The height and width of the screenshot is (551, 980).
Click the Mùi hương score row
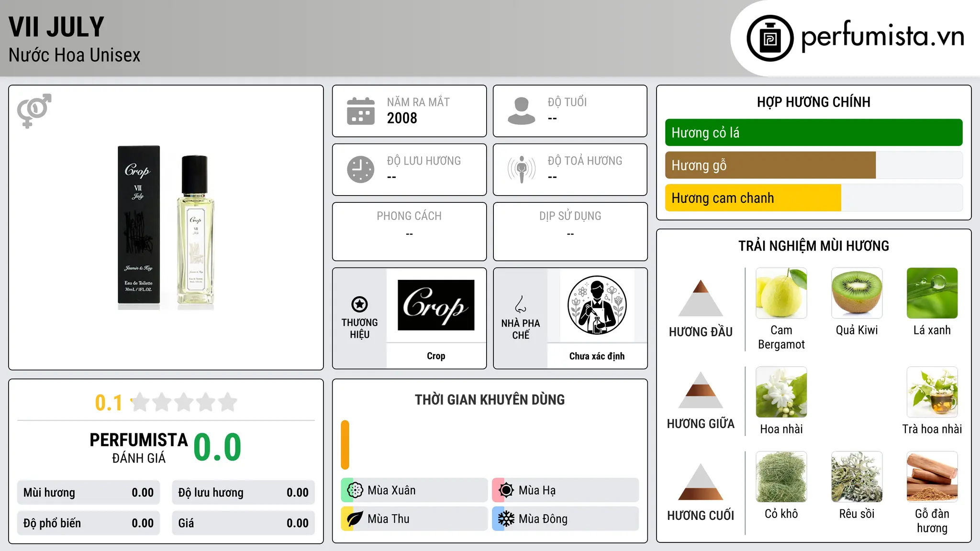(x=89, y=493)
